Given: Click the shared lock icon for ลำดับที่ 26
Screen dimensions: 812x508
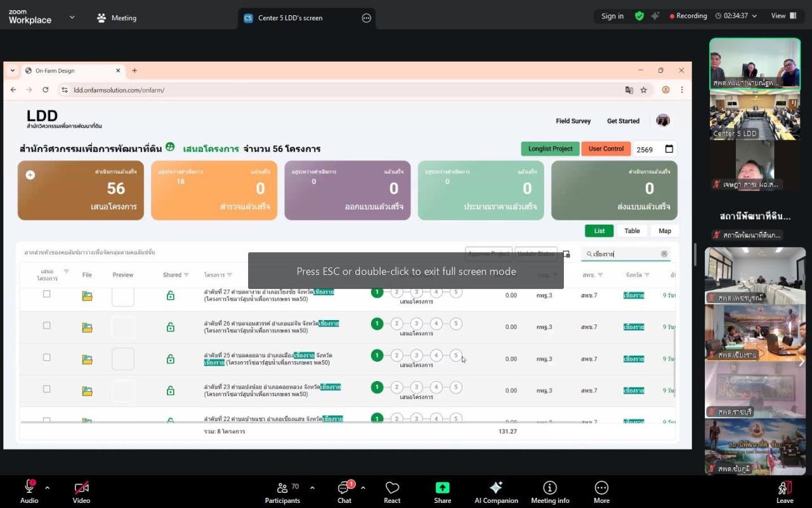Looking at the screenshot, I should point(170,327).
